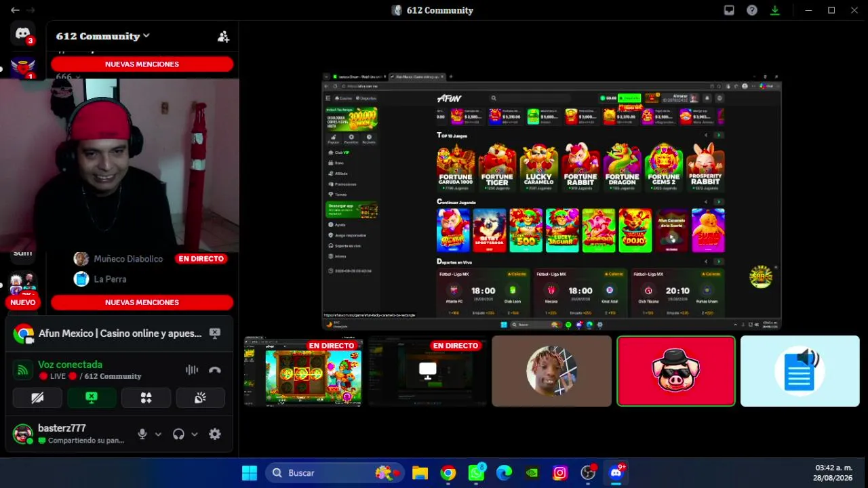Viewport: 868px width, 488px height.
Task: Select La Perra in voice channel list
Action: tap(110, 279)
